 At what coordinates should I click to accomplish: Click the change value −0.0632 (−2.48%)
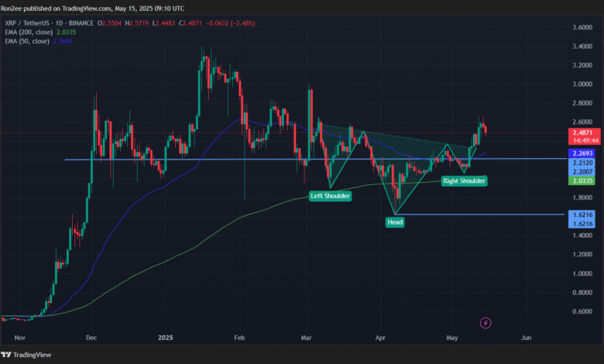click(x=230, y=23)
